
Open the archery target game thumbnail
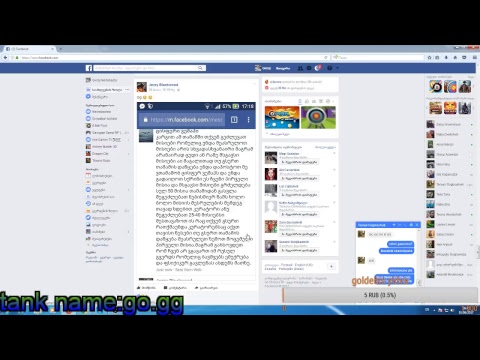point(318,117)
